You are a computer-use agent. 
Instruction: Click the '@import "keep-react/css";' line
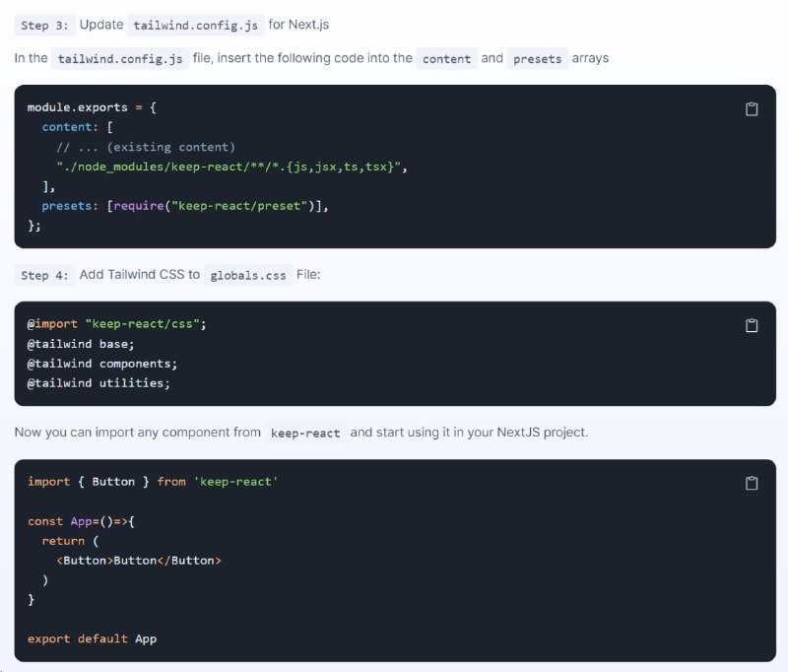116,324
